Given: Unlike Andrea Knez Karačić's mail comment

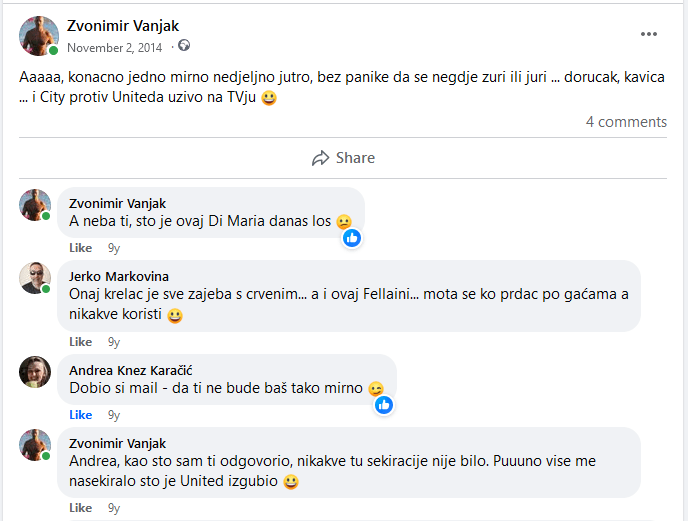Looking at the screenshot, I should click(x=80, y=415).
